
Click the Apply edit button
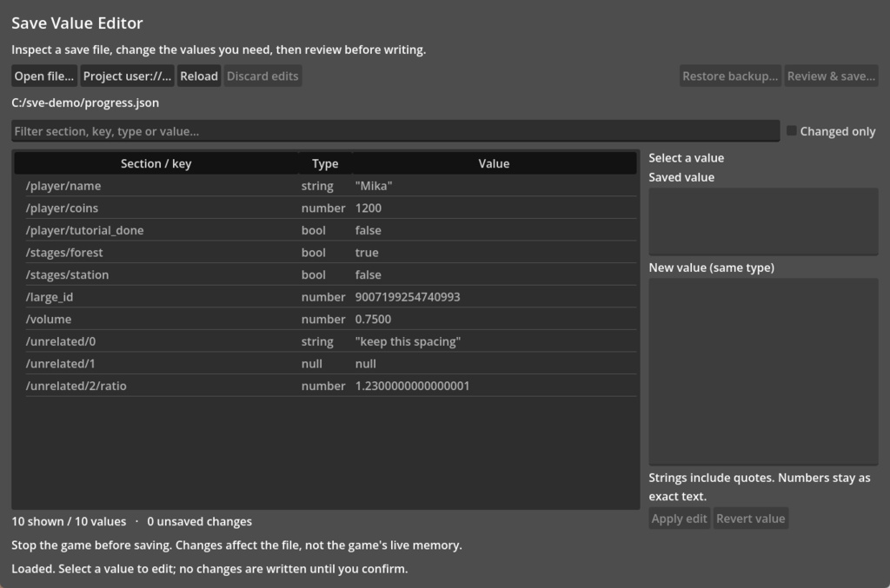coord(679,519)
